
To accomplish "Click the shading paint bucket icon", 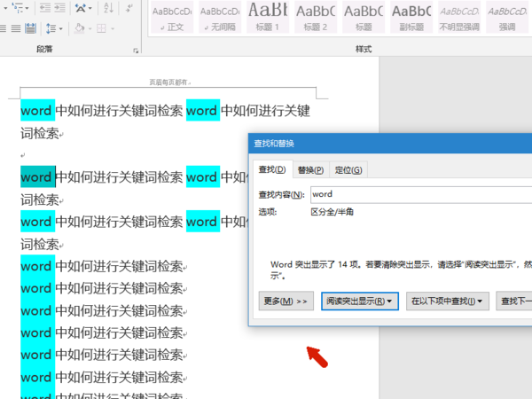I will 80,28.
